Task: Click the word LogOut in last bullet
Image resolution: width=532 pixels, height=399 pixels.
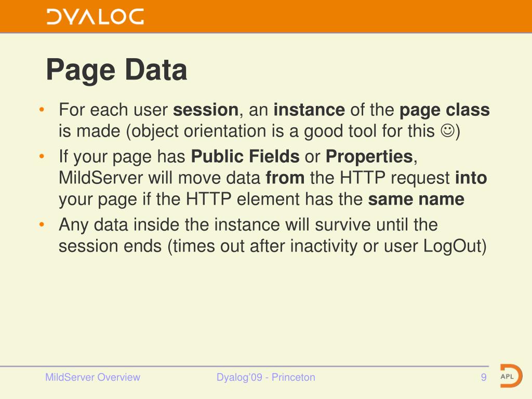Action: (x=453, y=246)
